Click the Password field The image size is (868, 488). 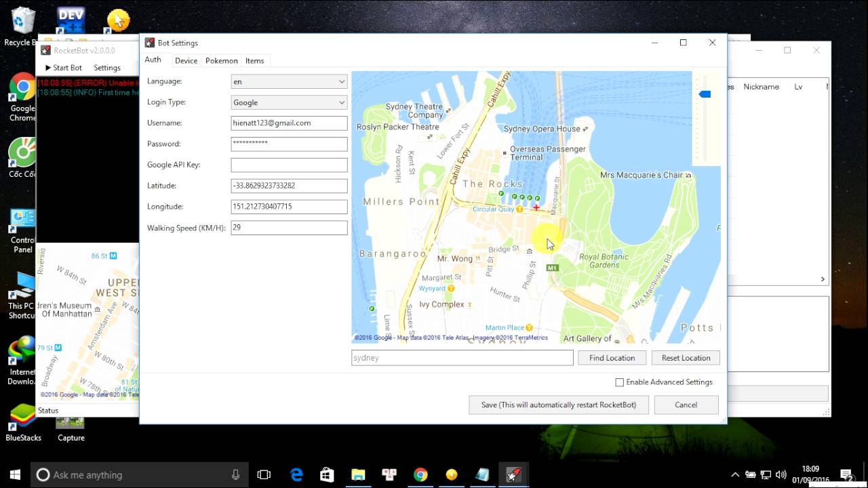click(289, 144)
